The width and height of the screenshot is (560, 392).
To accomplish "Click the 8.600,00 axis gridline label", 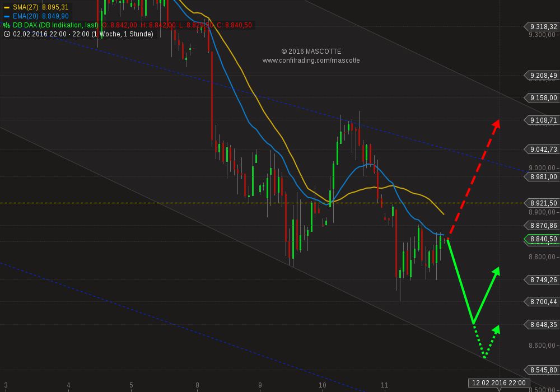I will (x=542, y=345).
